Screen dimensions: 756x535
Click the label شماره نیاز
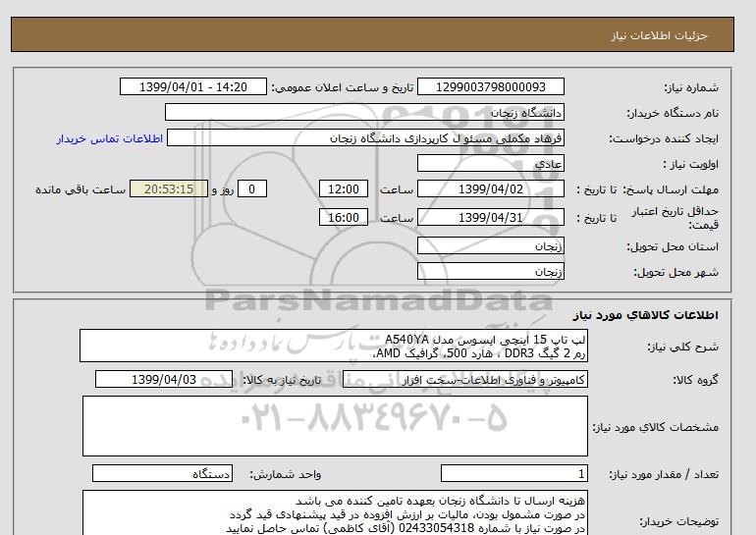coord(691,87)
